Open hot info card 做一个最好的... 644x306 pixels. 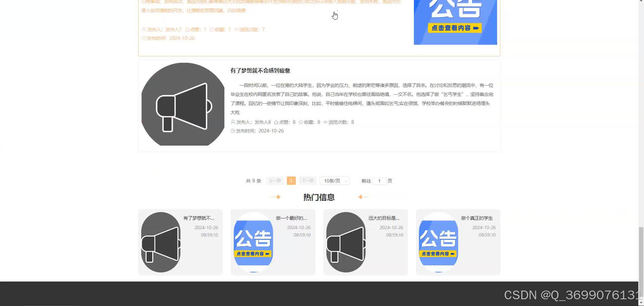(273, 242)
